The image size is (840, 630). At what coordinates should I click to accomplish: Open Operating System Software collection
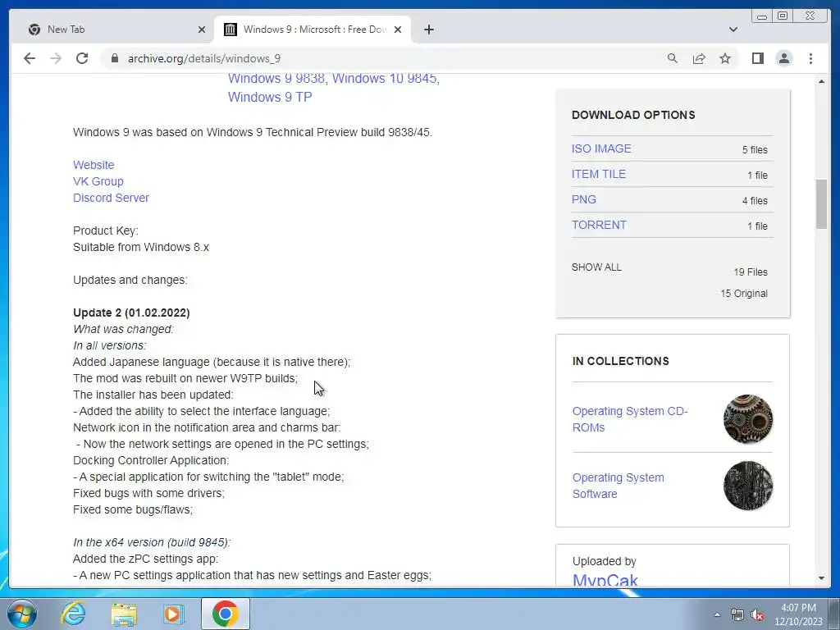pos(619,486)
